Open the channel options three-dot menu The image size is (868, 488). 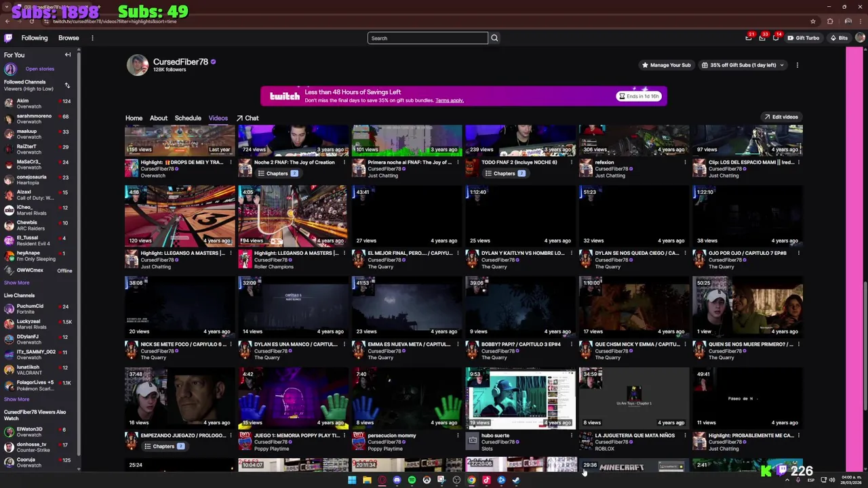click(x=797, y=65)
